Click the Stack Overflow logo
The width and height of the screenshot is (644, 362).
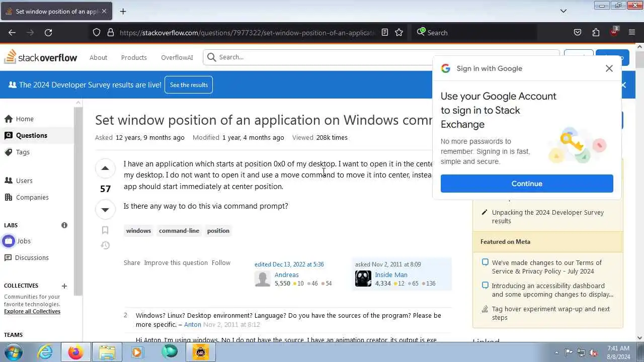point(41,57)
